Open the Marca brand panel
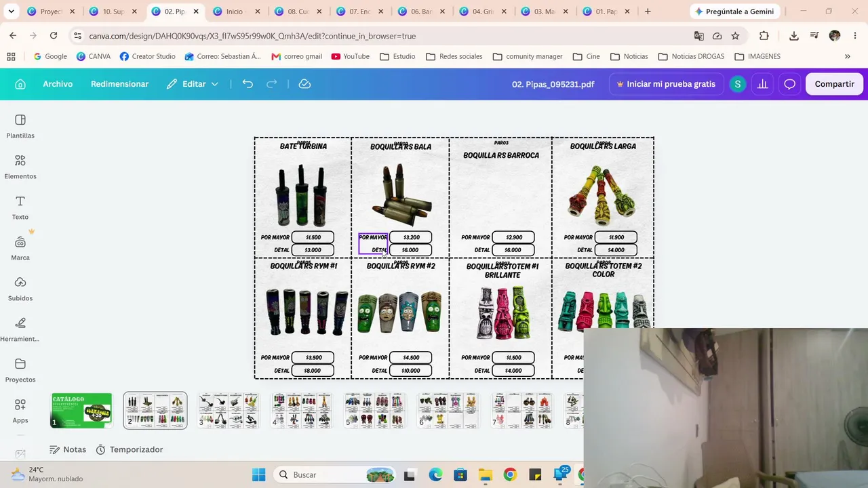The image size is (868, 488). 20,249
